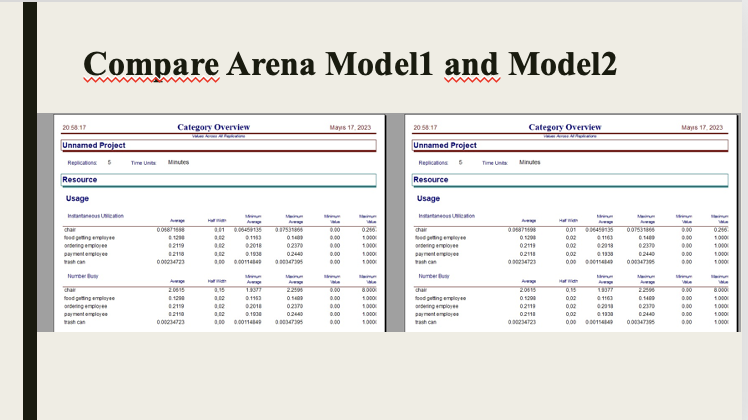Click "Category Overview" heading in the left report
The image size is (748, 420).
(214, 127)
